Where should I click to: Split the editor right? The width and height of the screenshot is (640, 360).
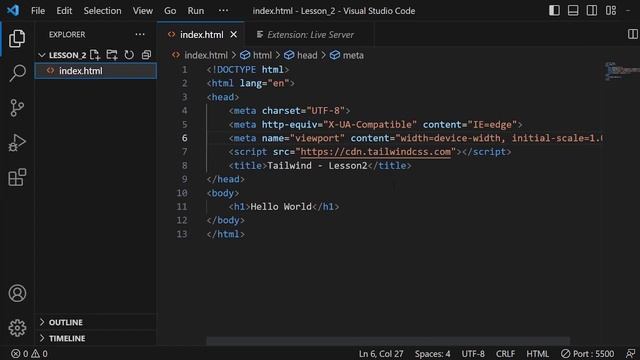pos(632,34)
